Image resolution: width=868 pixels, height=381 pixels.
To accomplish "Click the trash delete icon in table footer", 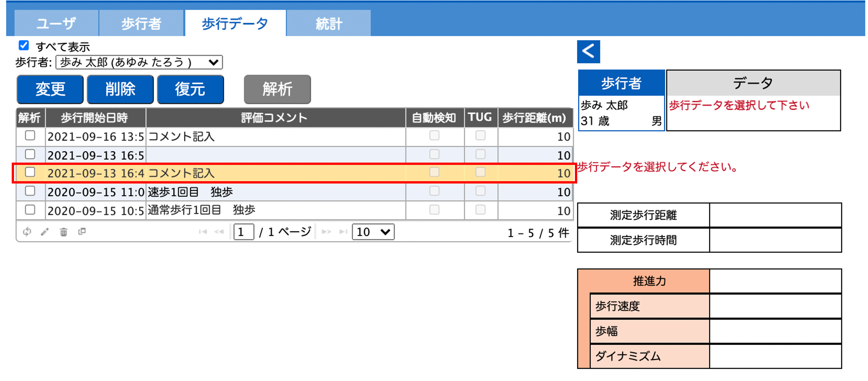I will coord(63,231).
